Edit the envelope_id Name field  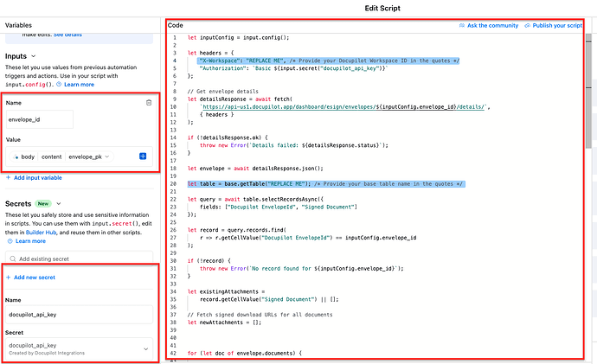pyautogui.click(x=40, y=119)
